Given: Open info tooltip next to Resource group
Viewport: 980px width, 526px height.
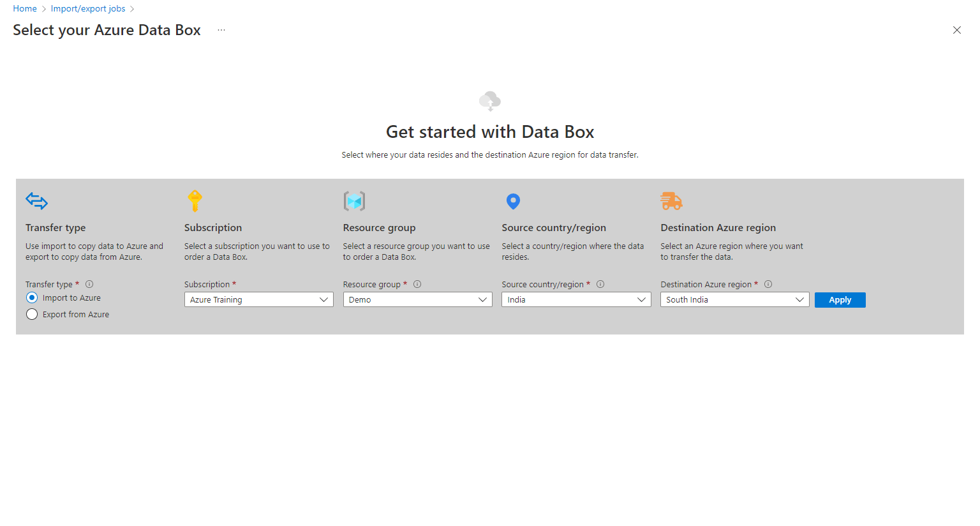Looking at the screenshot, I should pyautogui.click(x=417, y=284).
